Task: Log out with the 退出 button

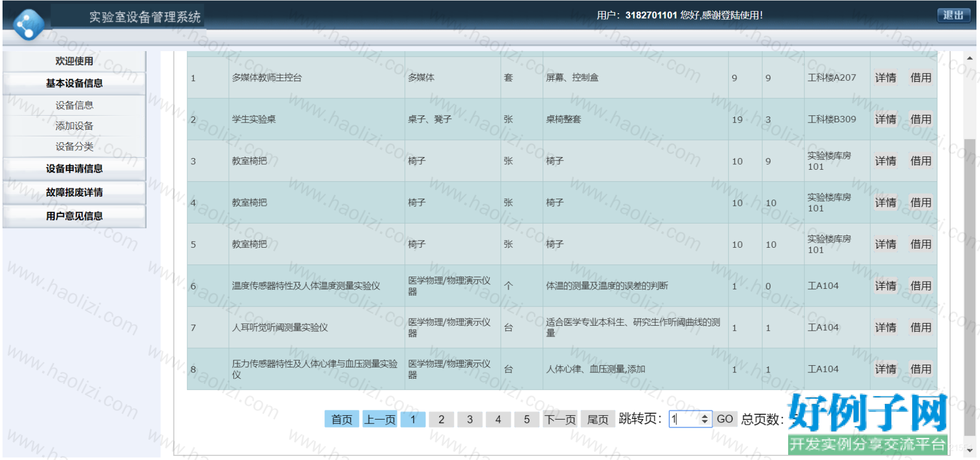Action: tap(954, 15)
